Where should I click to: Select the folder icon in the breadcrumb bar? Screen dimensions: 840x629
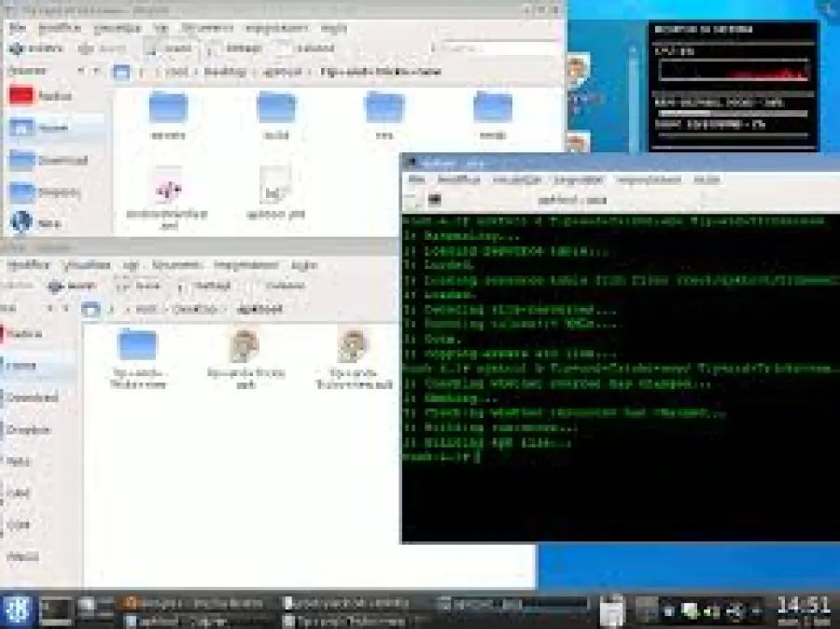(x=122, y=72)
